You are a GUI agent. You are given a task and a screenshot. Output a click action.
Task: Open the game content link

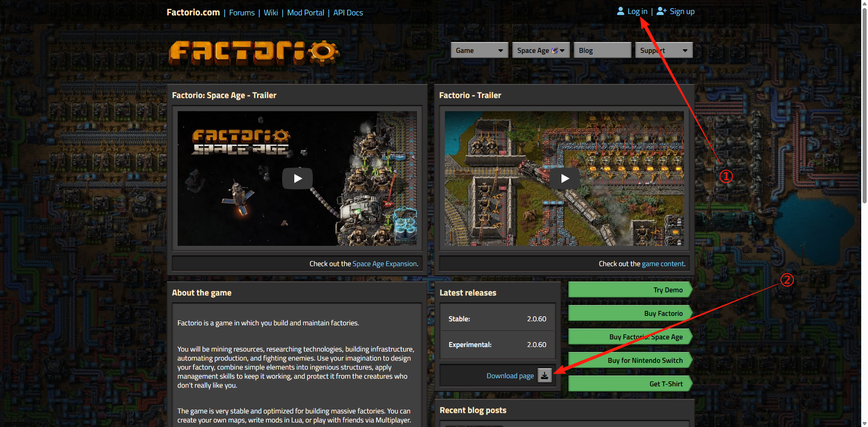[663, 263]
